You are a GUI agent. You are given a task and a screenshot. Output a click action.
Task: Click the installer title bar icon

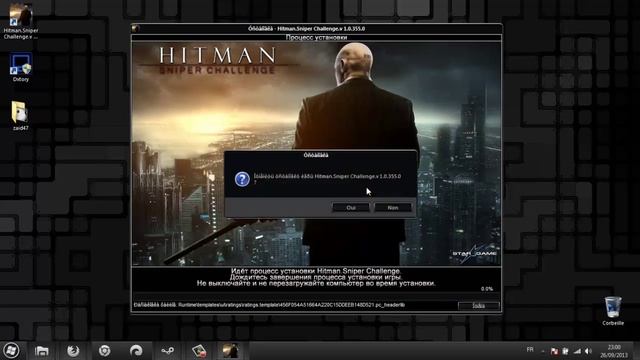coord(136,29)
